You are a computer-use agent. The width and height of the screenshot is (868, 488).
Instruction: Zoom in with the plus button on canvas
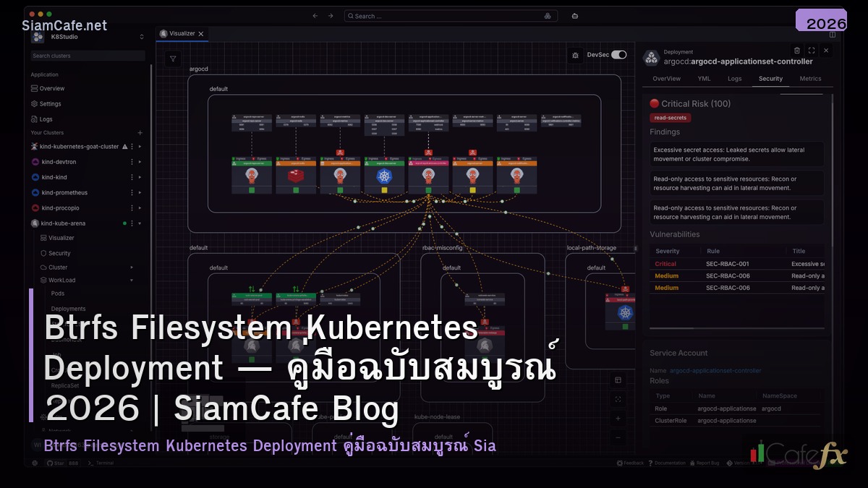tap(618, 419)
